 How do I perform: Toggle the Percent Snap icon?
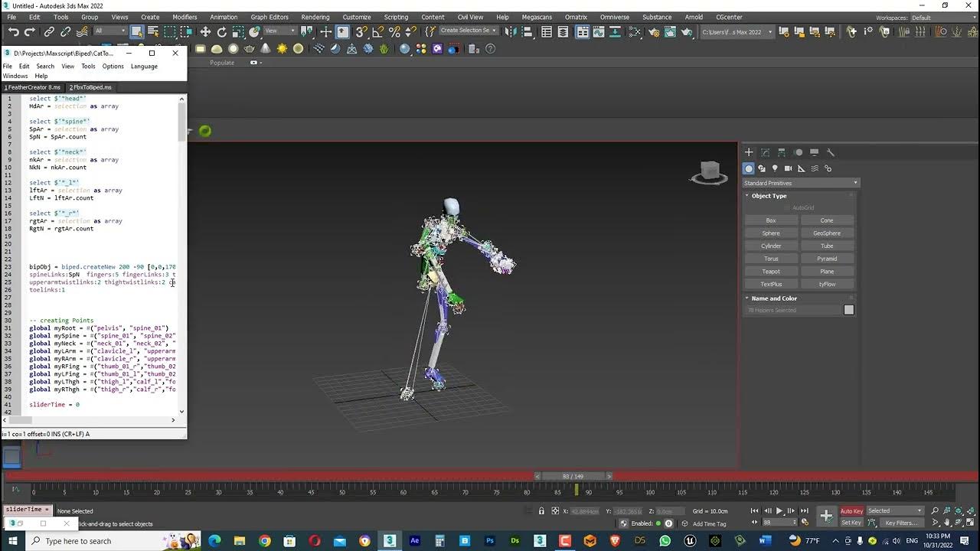pyautogui.click(x=394, y=31)
